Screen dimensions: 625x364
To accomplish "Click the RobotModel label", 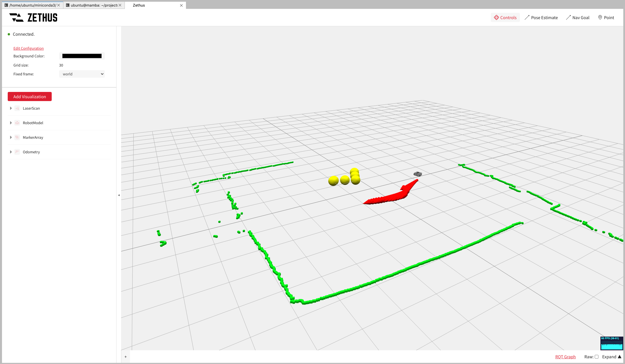I will 33,123.
